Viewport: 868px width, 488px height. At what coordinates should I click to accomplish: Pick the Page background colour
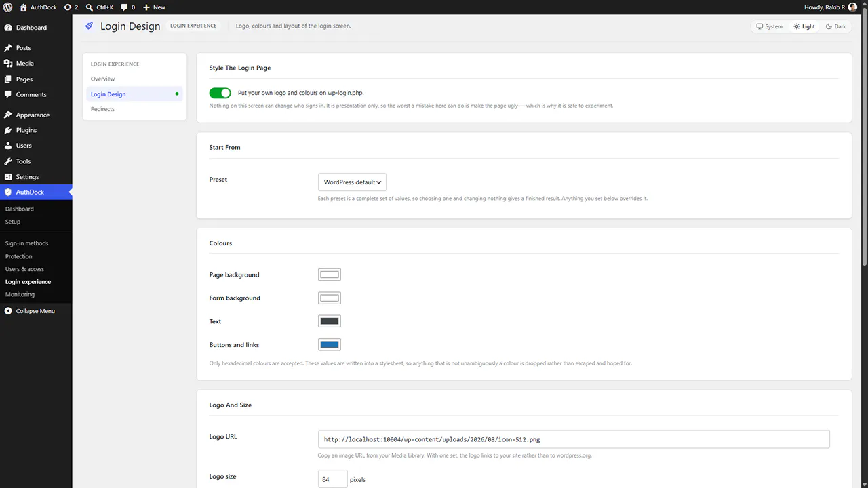coord(330,274)
